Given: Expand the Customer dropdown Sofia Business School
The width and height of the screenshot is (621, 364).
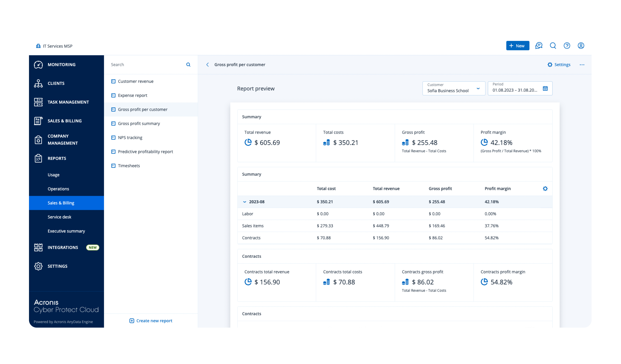Looking at the screenshot, I should click(454, 88).
